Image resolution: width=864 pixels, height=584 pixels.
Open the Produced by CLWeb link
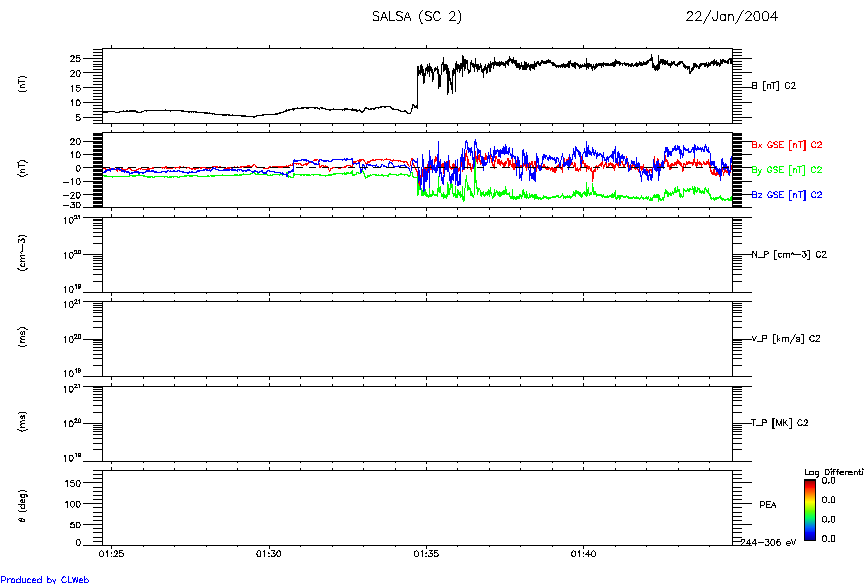(45, 579)
